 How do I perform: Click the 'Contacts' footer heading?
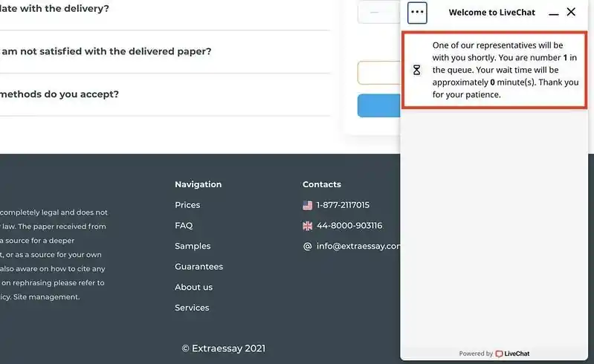click(x=322, y=185)
